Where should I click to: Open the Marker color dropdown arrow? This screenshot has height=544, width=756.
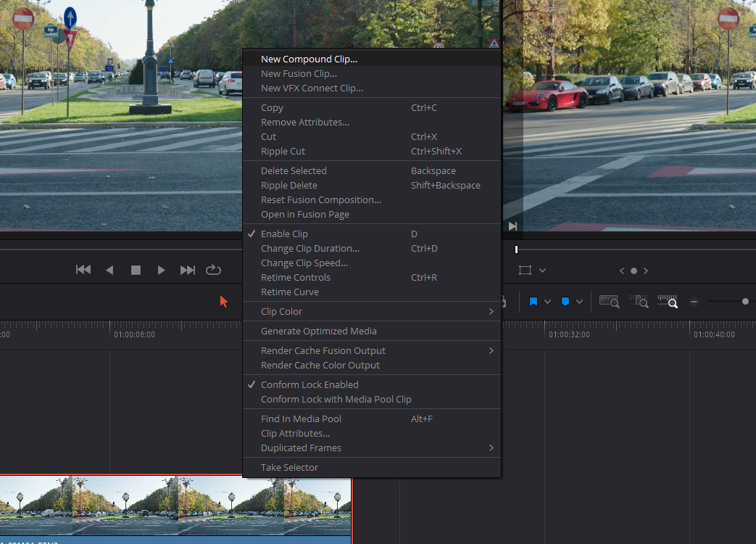point(580,302)
